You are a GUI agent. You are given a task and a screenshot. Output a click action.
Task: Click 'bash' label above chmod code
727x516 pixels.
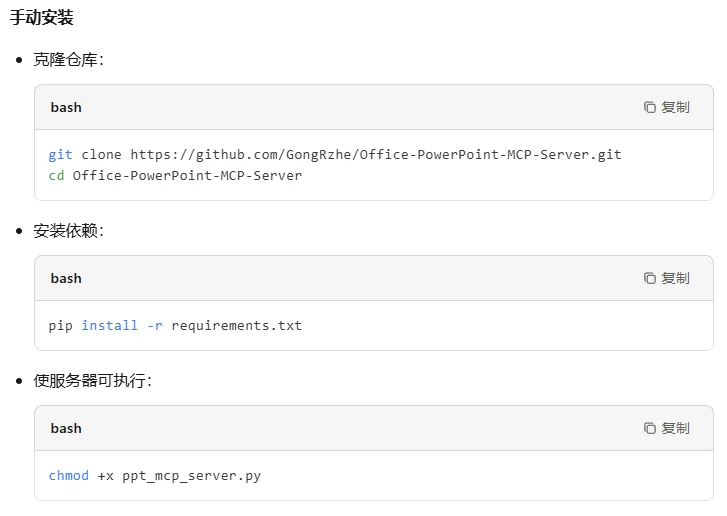[66, 428]
